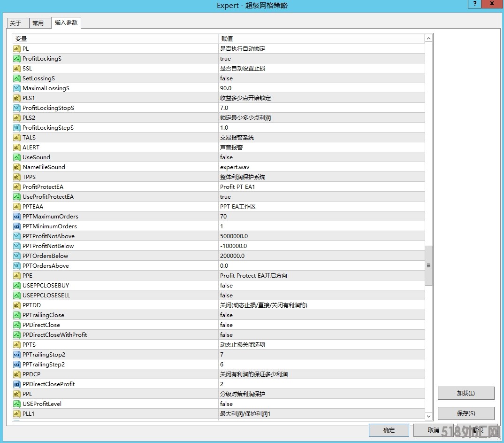Viewport: 504px width, 443px height.
Task: Switch to the 常用 tab
Action: (x=40, y=23)
